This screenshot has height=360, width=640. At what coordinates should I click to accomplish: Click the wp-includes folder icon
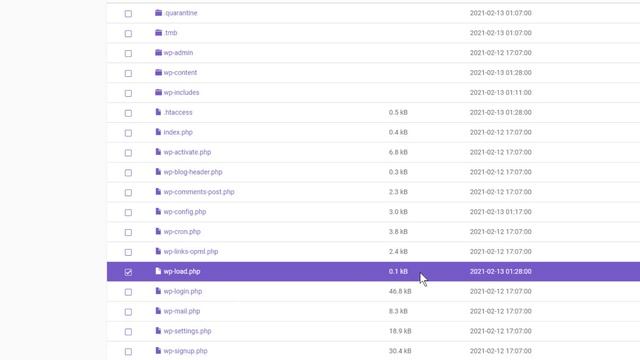[x=158, y=92]
